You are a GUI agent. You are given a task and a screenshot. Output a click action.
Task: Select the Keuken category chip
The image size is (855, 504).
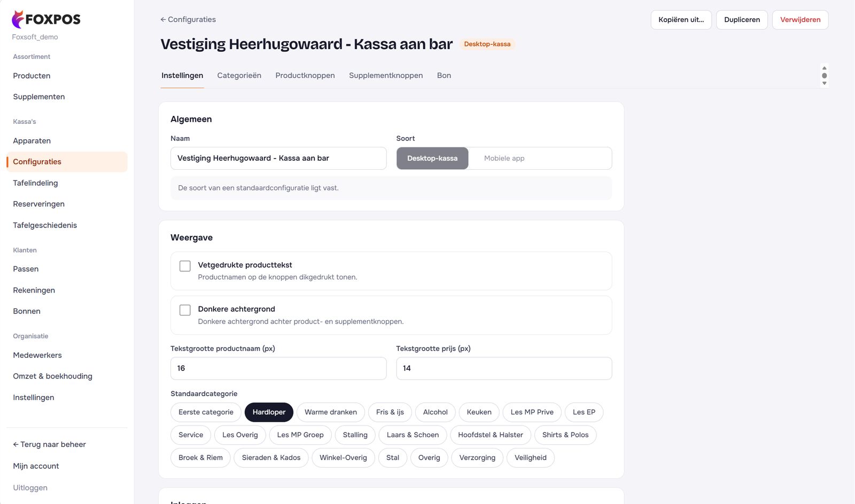[x=479, y=412]
